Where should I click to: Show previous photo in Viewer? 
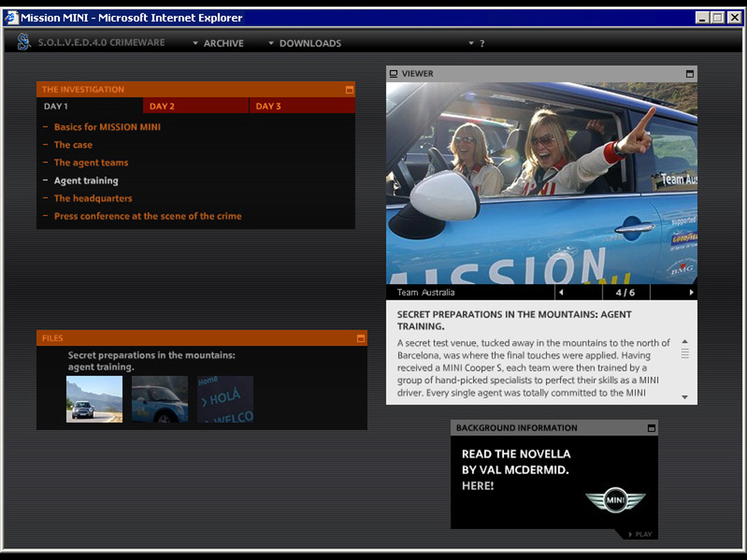pyautogui.click(x=561, y=292)
